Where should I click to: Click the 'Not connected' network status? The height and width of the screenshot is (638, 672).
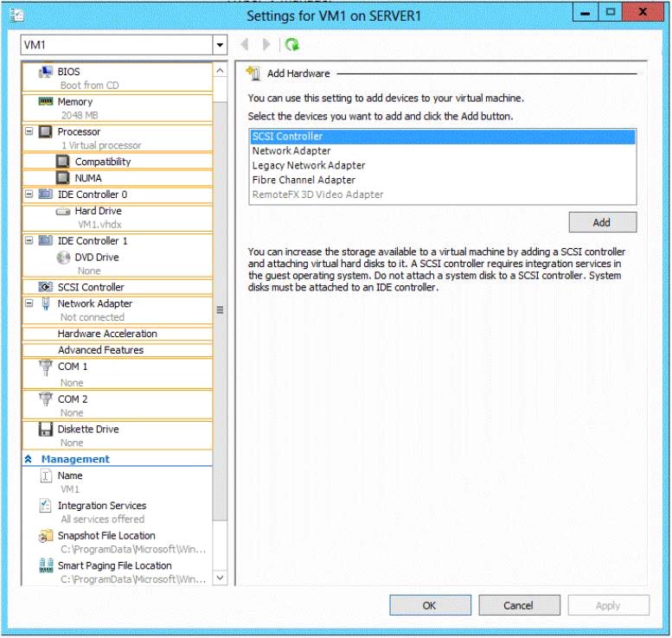click(93, 317)
